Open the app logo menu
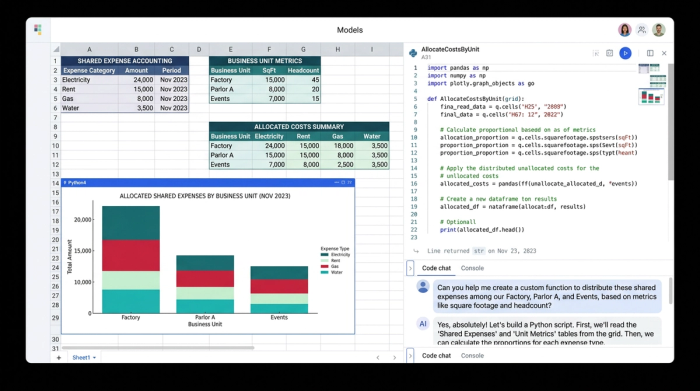The image size is (700, 391). (x=38, y=29)
